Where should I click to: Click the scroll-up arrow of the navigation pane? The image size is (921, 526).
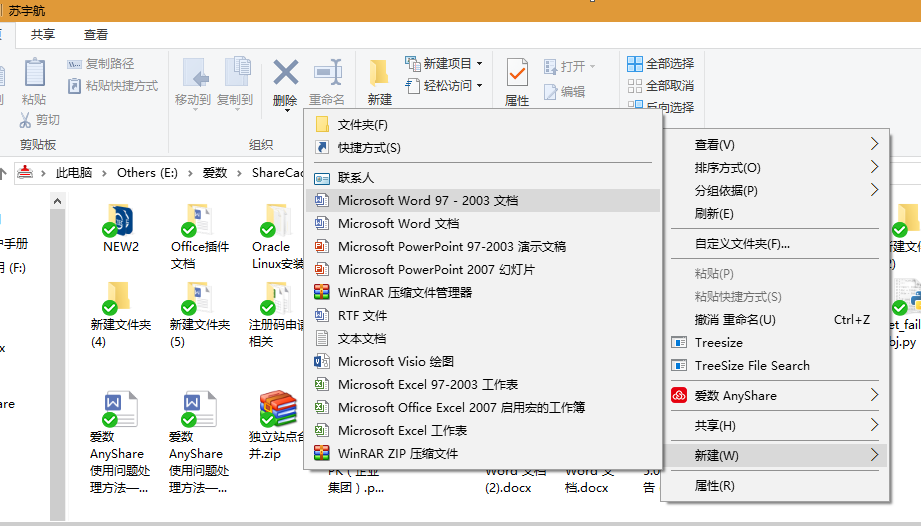click(57, 201)
